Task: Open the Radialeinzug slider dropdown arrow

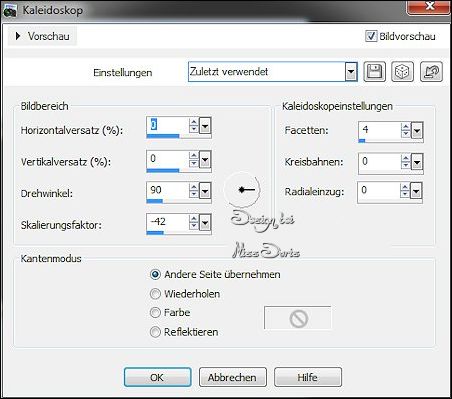Action: tap(416, 192)
